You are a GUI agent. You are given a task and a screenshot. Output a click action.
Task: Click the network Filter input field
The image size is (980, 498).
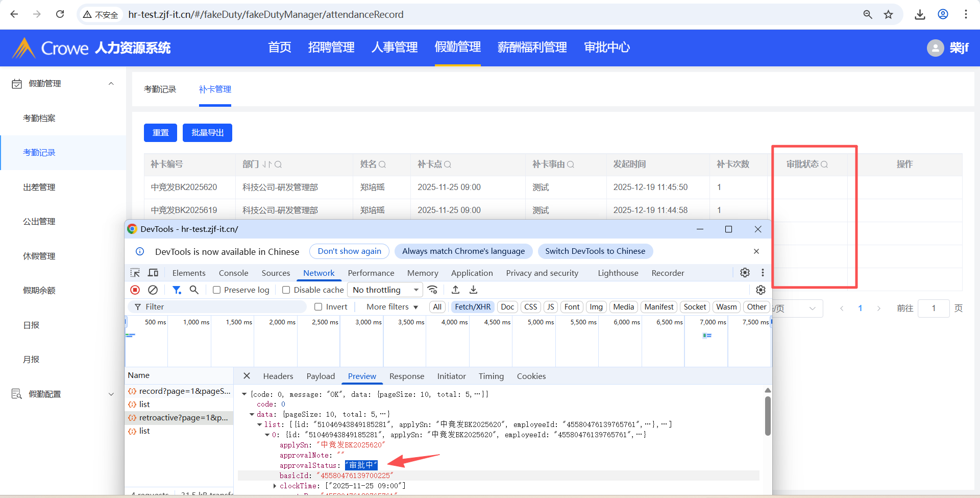pos(219,307)
